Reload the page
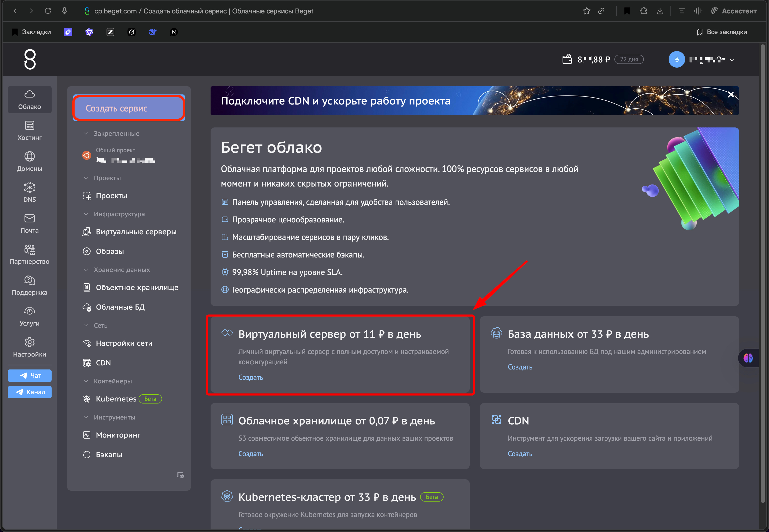 (48, 11)
